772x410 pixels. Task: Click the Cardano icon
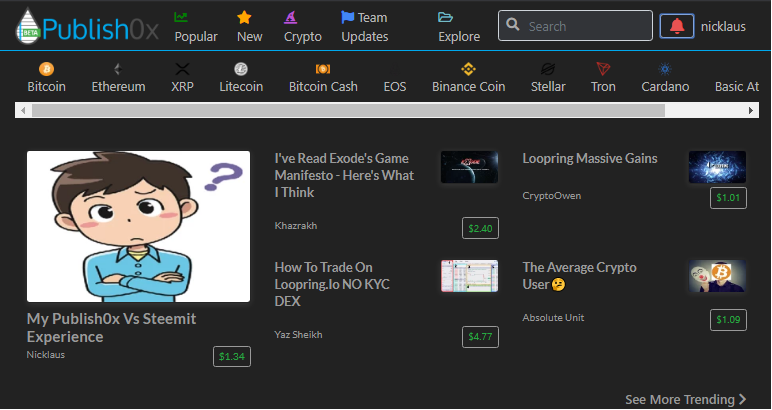665,69
